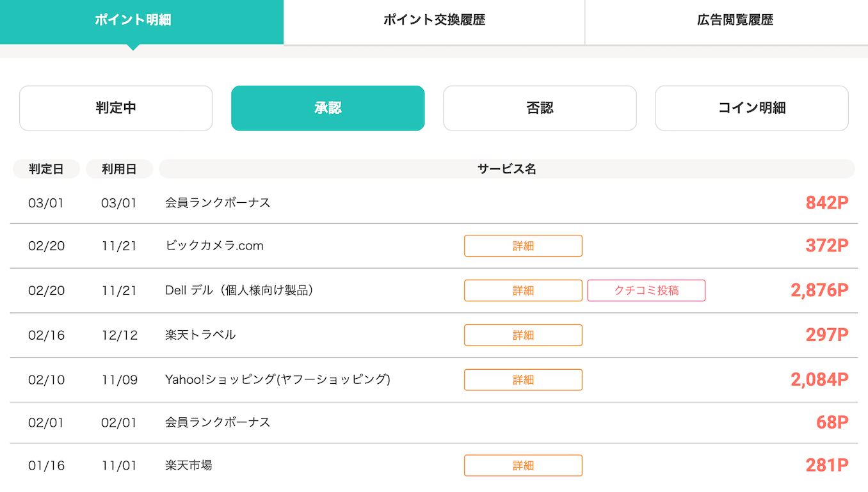This screenshot has height=492, width=868.
Task: Click the 利用日 column header
Action: [119, 168]
